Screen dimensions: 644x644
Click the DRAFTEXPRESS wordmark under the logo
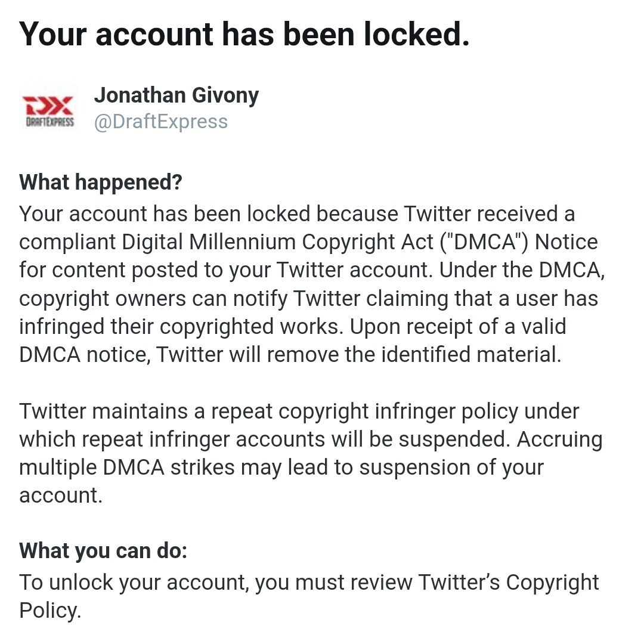50,122
